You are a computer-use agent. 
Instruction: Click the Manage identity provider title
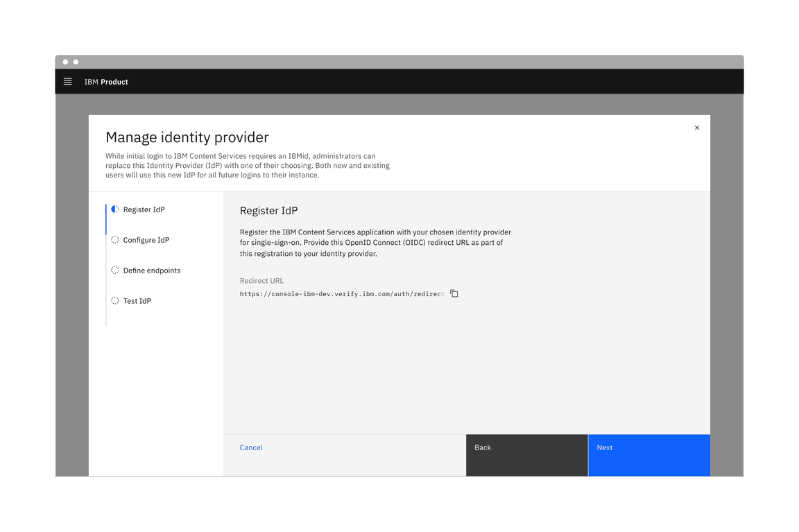click(x=187, y=137)
